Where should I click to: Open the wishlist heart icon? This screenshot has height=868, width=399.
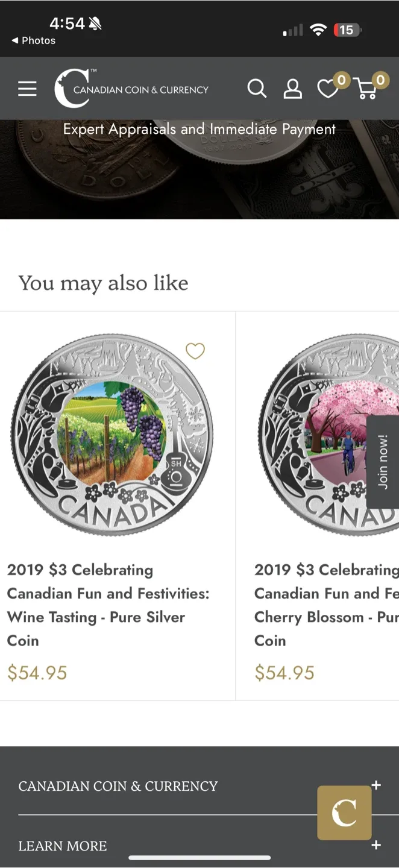[x=328, y=89]
